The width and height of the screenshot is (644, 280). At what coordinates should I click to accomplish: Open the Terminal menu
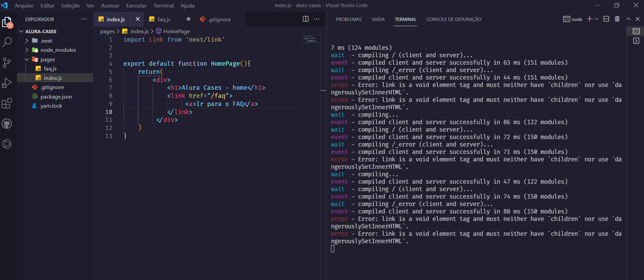point(163,5)
